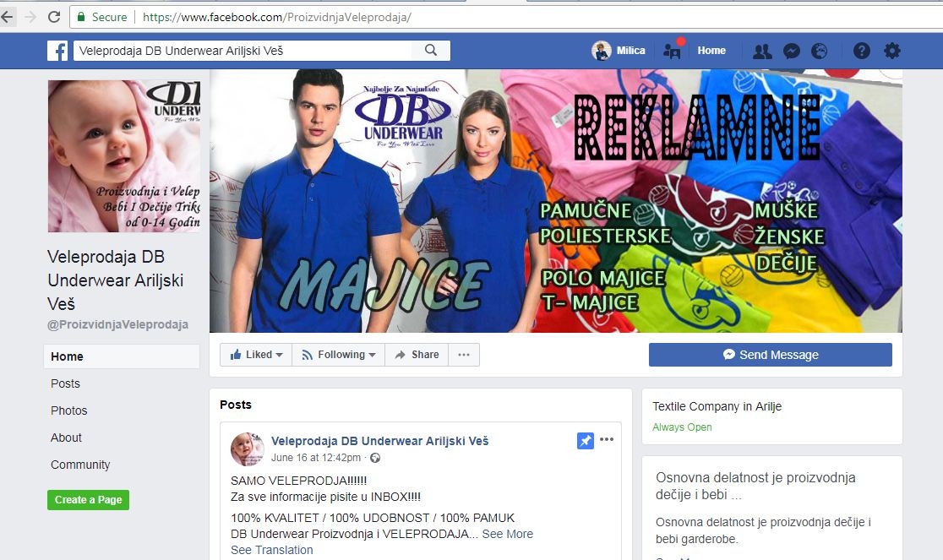Screen dimensions: 943x560
Task: Select the Posts tab in sidebar
Action: [x=66, y=383]
